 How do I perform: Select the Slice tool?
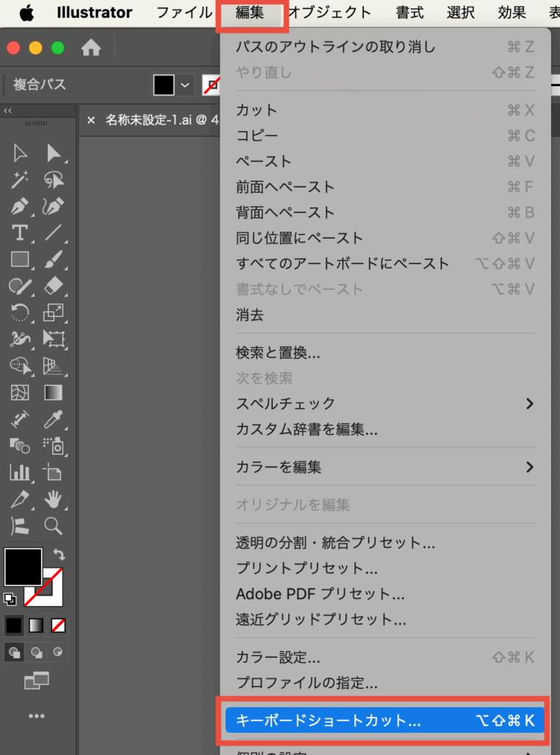point(20,499)
